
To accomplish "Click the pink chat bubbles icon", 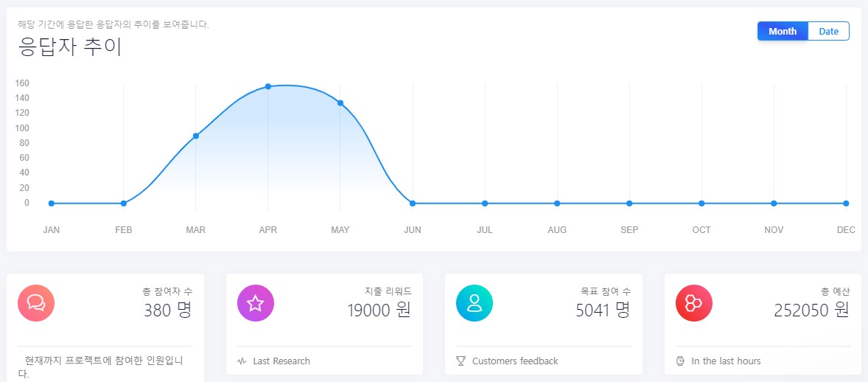I will tap(36, 302).
